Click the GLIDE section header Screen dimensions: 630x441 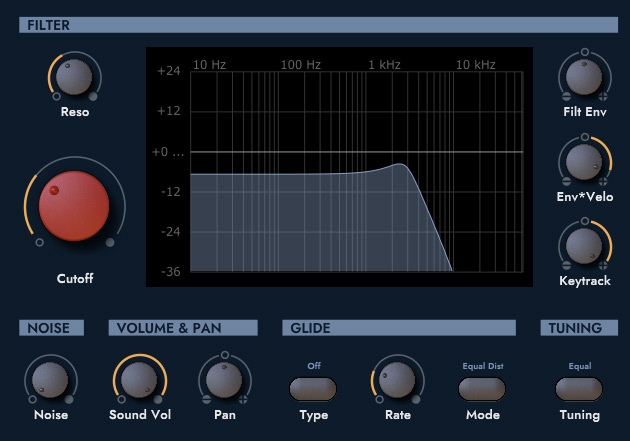click(399, 328)
